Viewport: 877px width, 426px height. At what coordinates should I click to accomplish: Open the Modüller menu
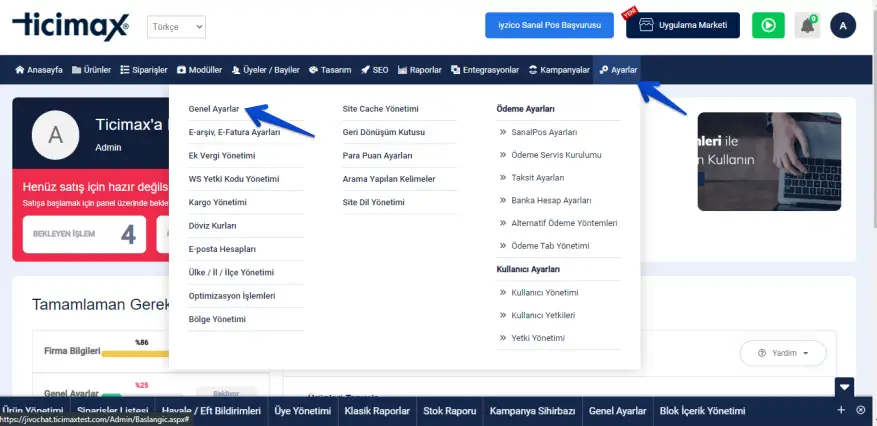click(199, 70)
